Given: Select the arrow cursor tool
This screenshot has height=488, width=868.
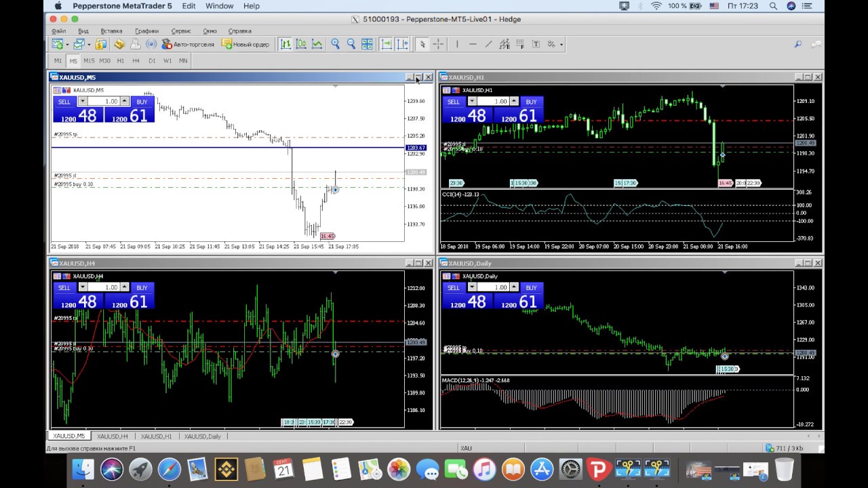Looking at the screenshot, I should pos(422,44).
